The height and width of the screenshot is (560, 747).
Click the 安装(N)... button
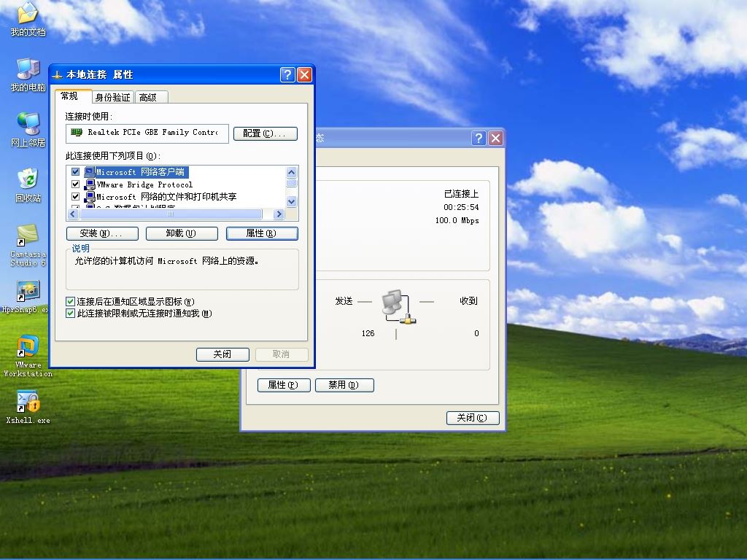coord(102,233)
